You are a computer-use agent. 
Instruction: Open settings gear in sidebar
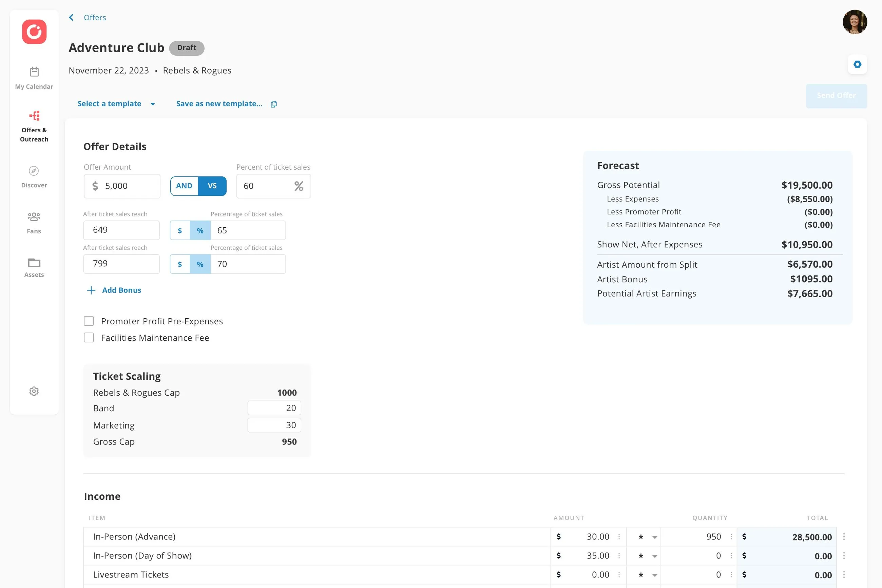tap(34, 391)
